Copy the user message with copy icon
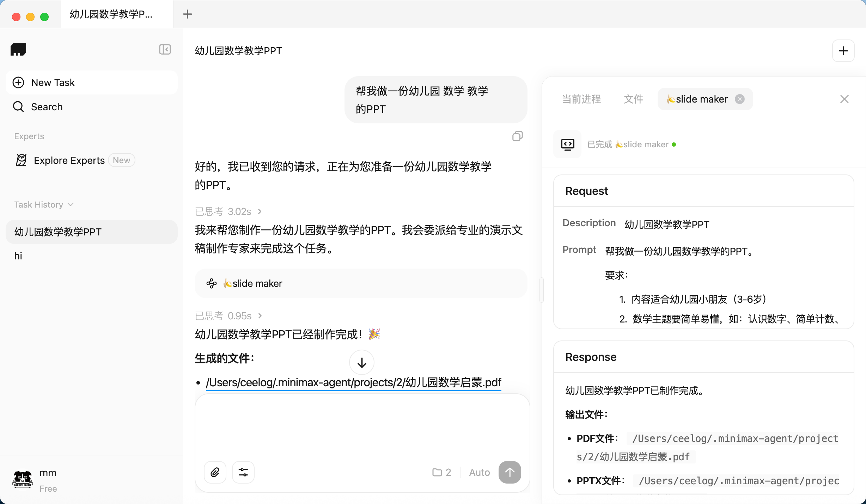This screenshot has width=866, height=504. point(517,136)
